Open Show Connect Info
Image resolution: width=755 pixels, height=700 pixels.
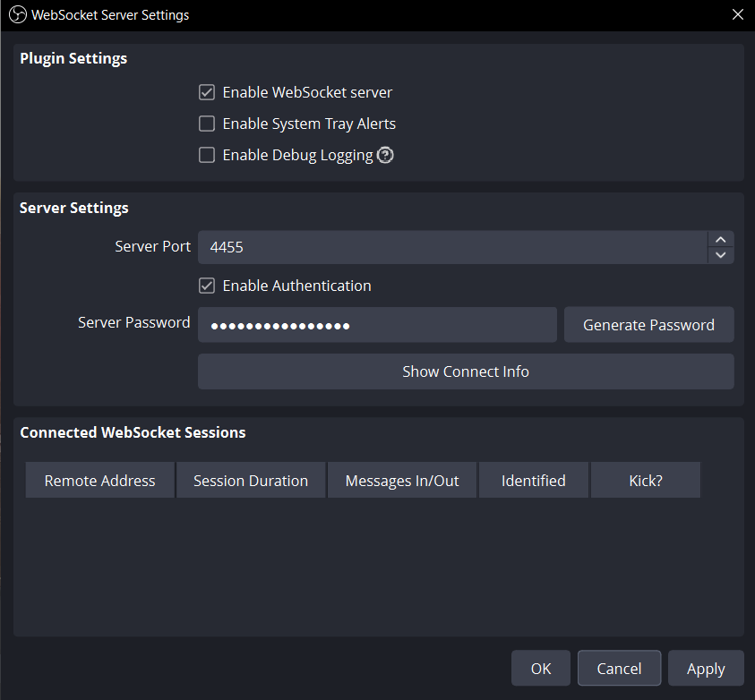[x=465, y=371]
